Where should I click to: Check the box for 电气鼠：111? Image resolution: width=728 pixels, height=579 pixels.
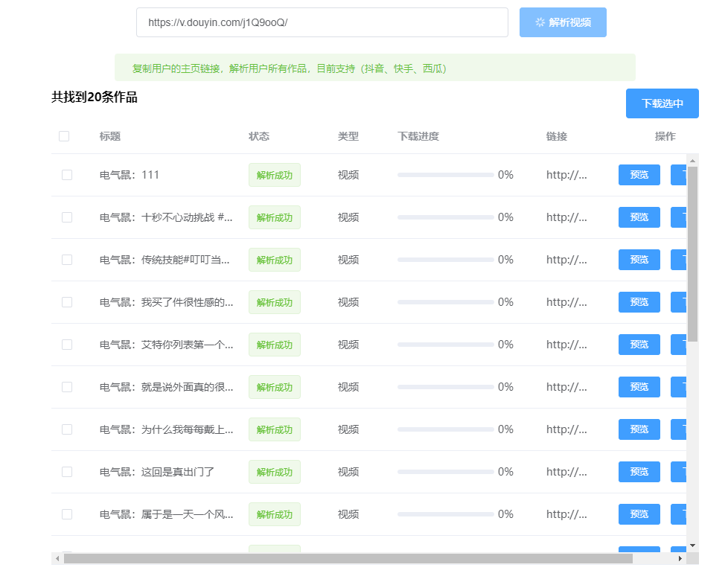point(67,174)
